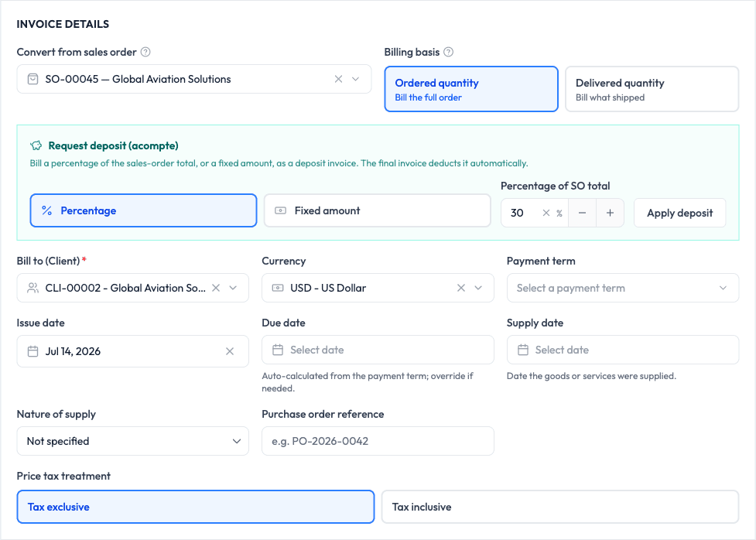This screenshot has width=756, height=540.
Task: Switch deposit type to Fixed amount
Action: point(377,210)
